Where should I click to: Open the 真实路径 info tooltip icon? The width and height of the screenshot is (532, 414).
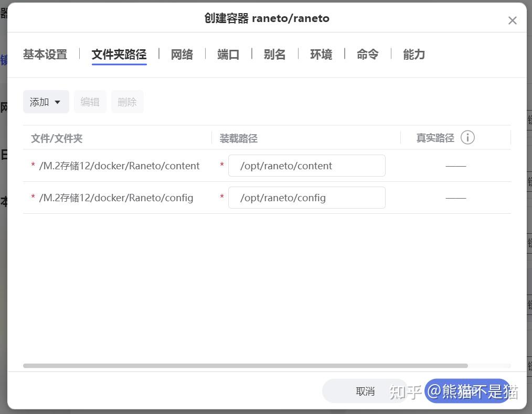pos(467,137)
